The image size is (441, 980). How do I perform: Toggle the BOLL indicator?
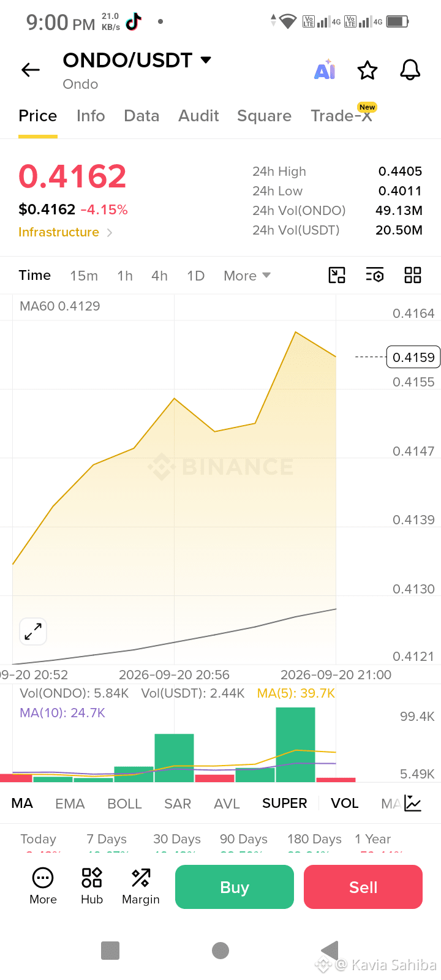[x=124, y=804]
